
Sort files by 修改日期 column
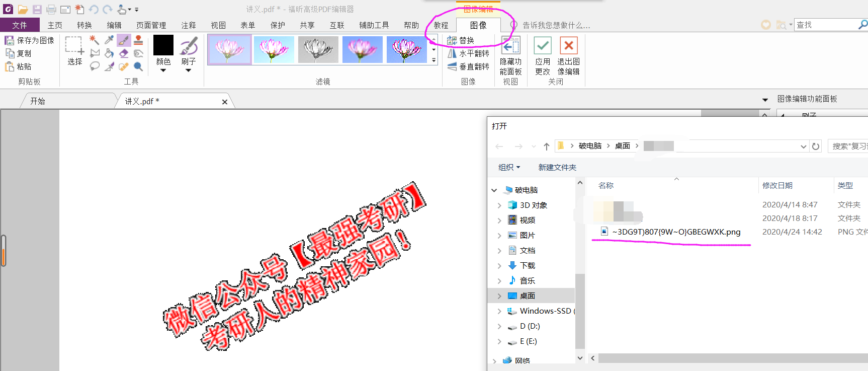tap(777, 185)
